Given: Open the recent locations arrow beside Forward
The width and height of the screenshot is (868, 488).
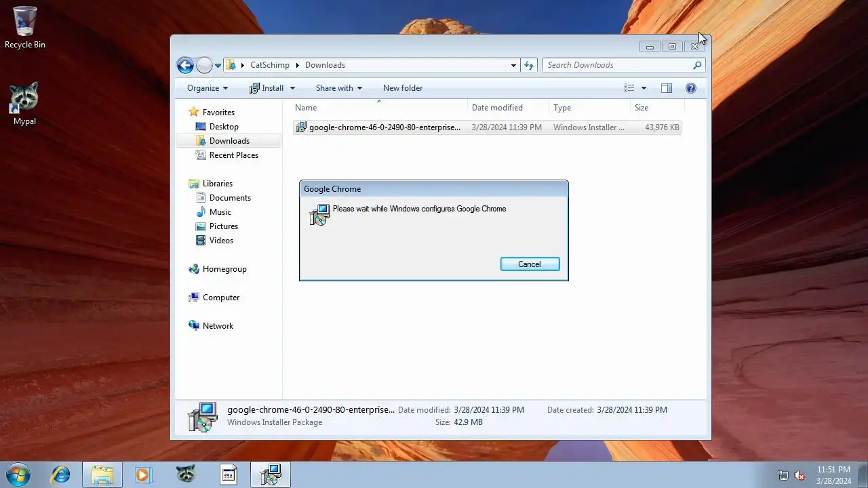Looking at the screenshot, I should coord(218,66).
